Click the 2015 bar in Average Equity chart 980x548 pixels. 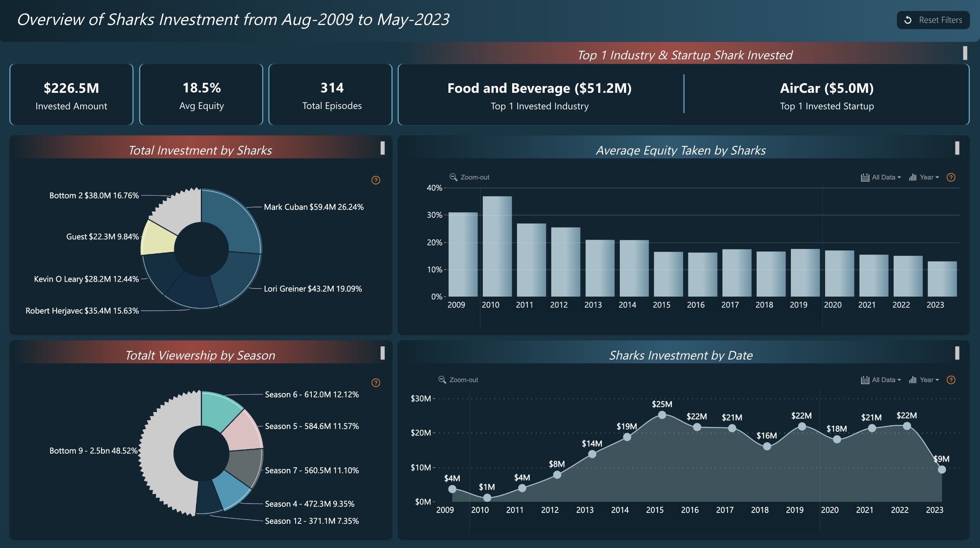pyautogui.click(x=668, y=274)
